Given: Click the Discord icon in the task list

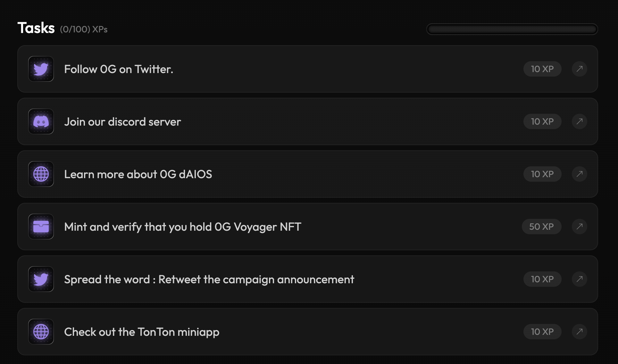Looking at the screenshot, I should point(41,121).
